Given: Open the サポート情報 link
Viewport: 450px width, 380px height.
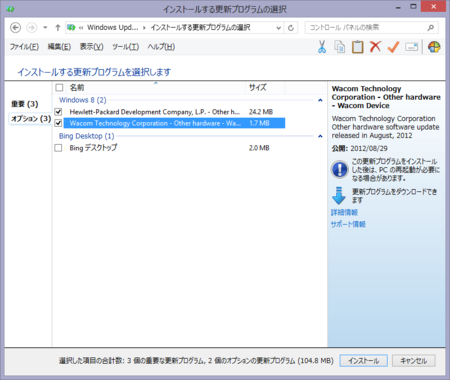Looking at the screenshot, I should 348,224.
